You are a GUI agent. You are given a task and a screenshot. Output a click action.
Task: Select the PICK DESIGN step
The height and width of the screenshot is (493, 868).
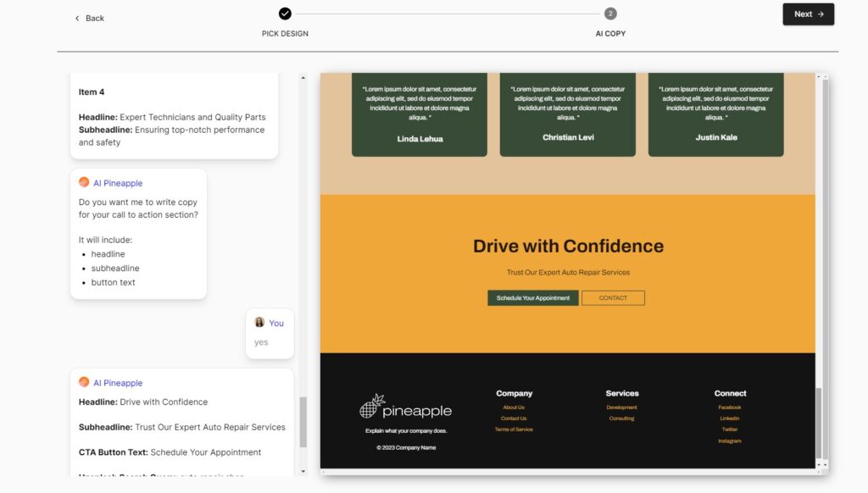click(284, 33)
